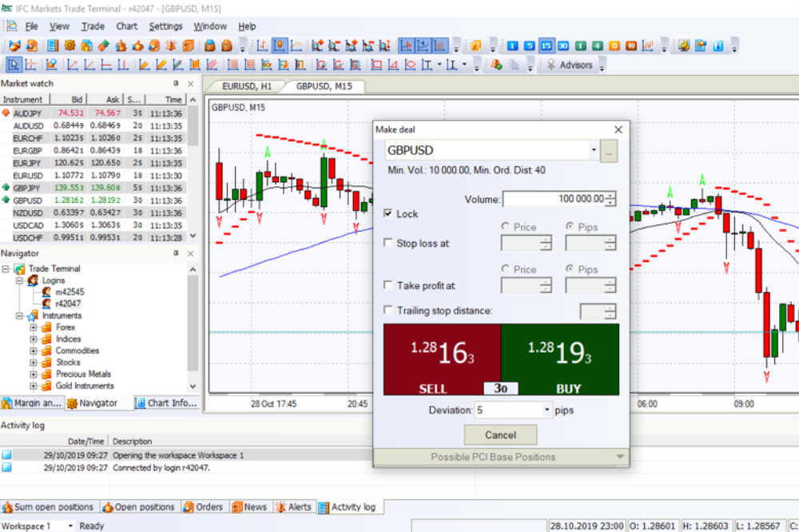Click the alarm bell toolbar icon

(x=171, y=46)
